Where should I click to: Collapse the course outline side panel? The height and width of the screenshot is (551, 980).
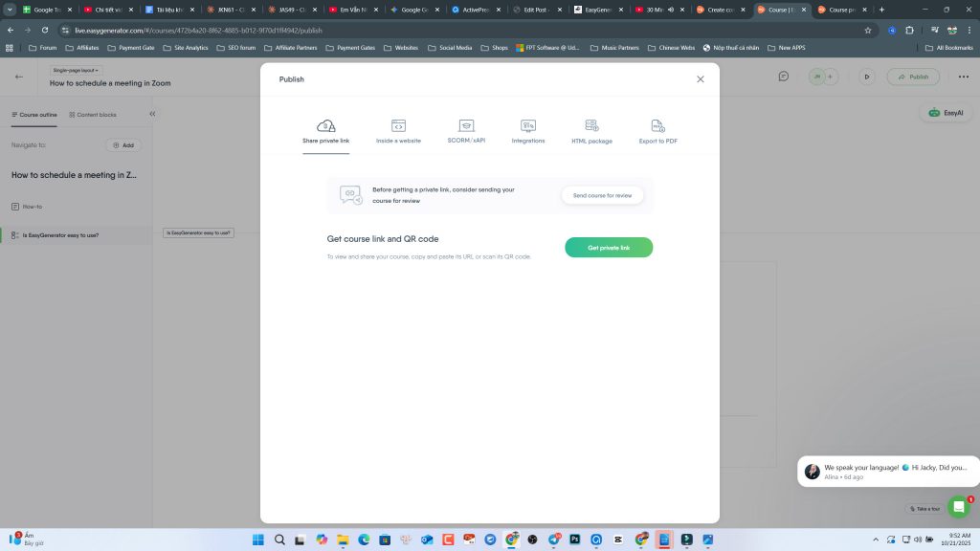(x=152, y=114)
